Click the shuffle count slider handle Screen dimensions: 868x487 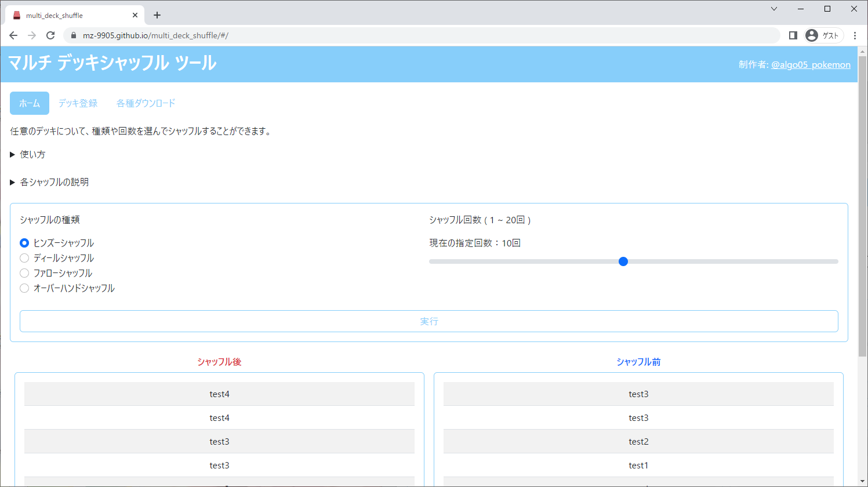[623, 261]
